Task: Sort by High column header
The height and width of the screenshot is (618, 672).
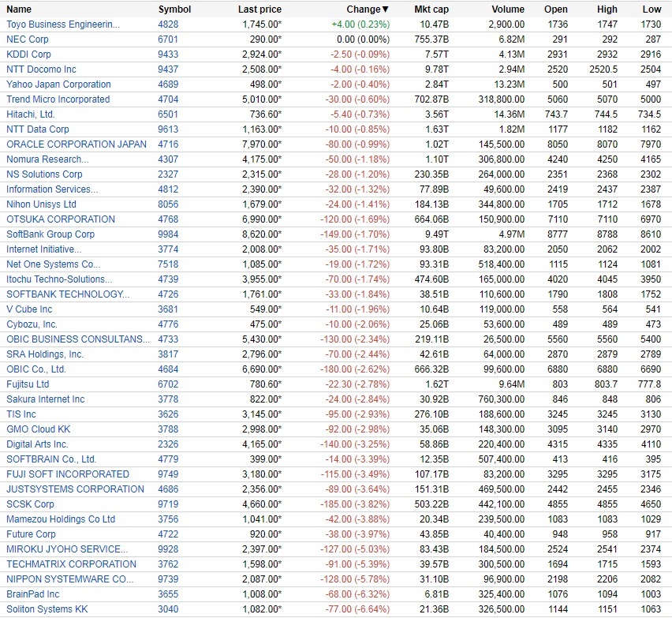Action: click(607, 9)
